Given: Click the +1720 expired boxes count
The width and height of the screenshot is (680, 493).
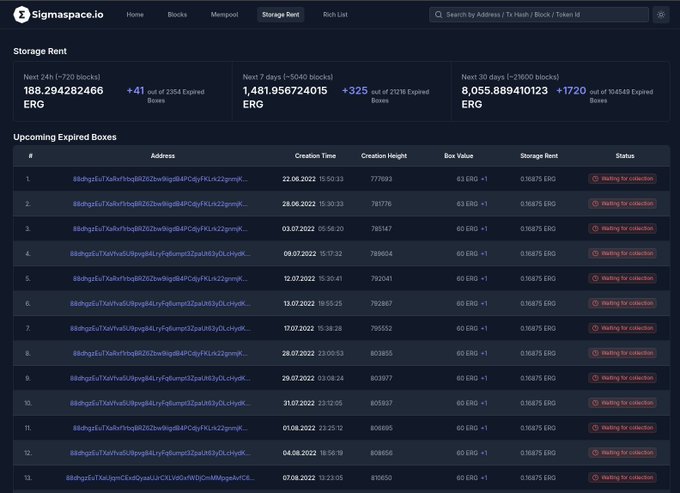Looking at the screenshot, I should pyautogui.click(x=571, y=91).
